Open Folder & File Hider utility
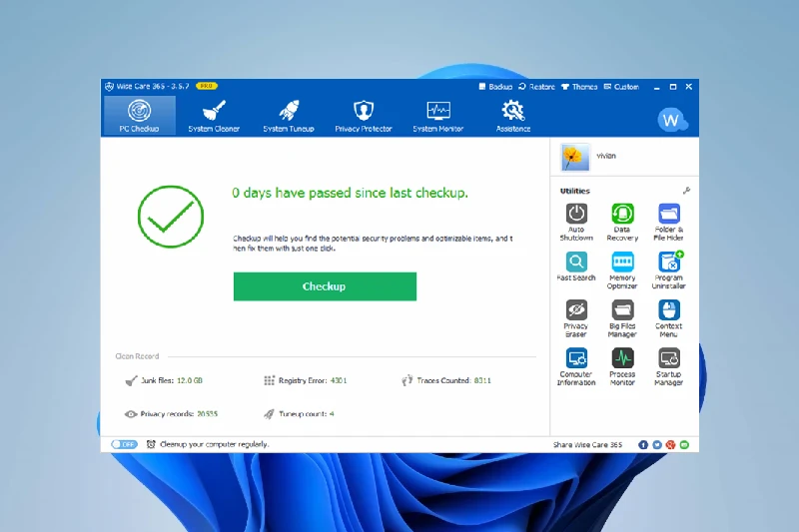This screenshot has width=799, height=532. [668, 222]
